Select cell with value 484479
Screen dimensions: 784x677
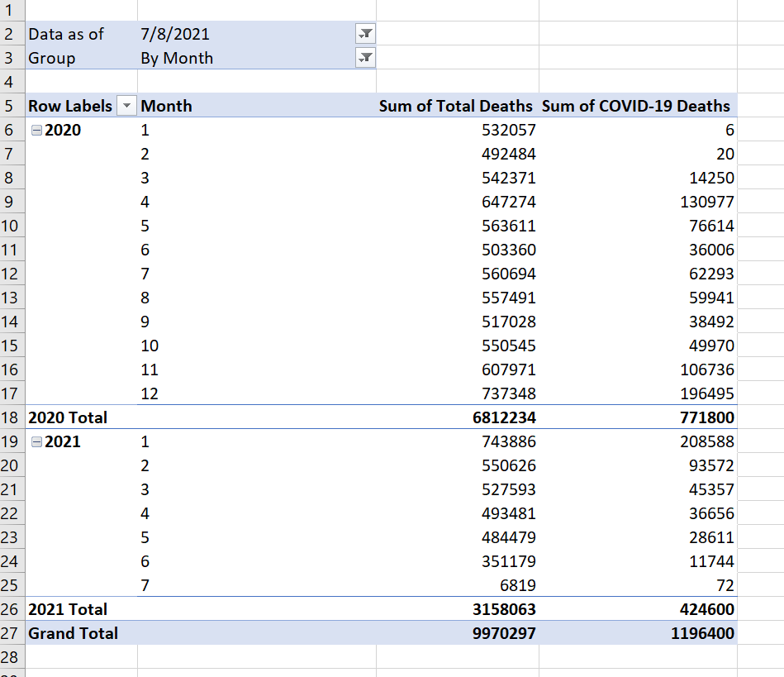(x=458, y=538)
